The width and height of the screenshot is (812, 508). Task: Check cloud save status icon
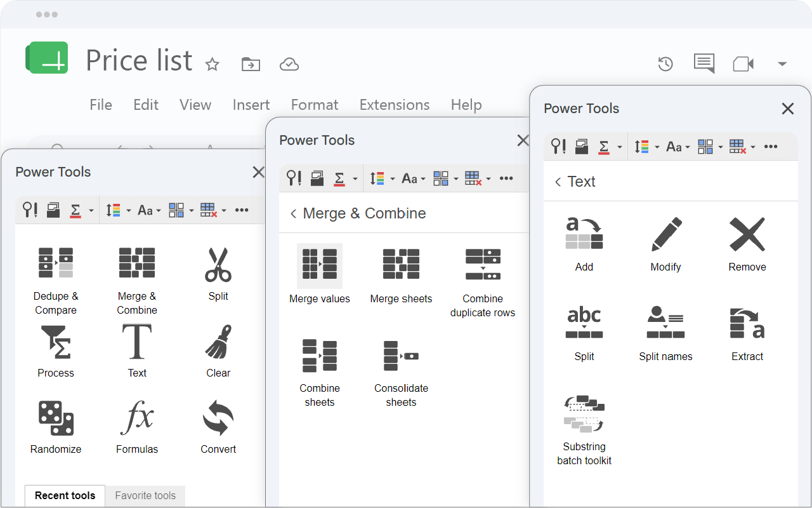pos(289,64)
